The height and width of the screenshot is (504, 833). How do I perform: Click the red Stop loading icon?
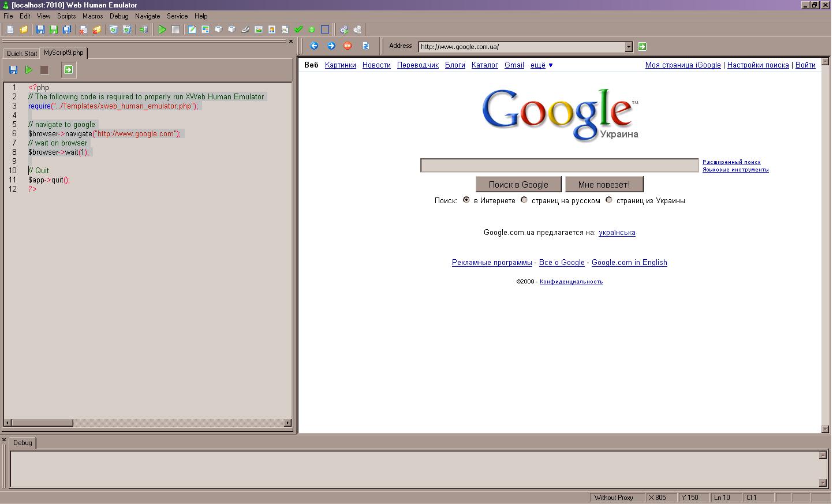348,46
